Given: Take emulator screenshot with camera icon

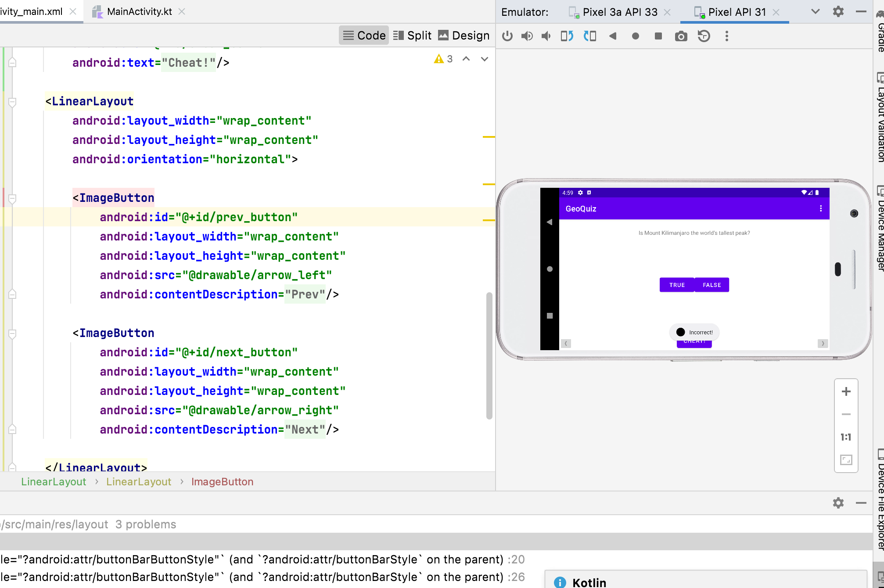Looking at the screenshot, I should pyautogui.click(x=681, y=36).
